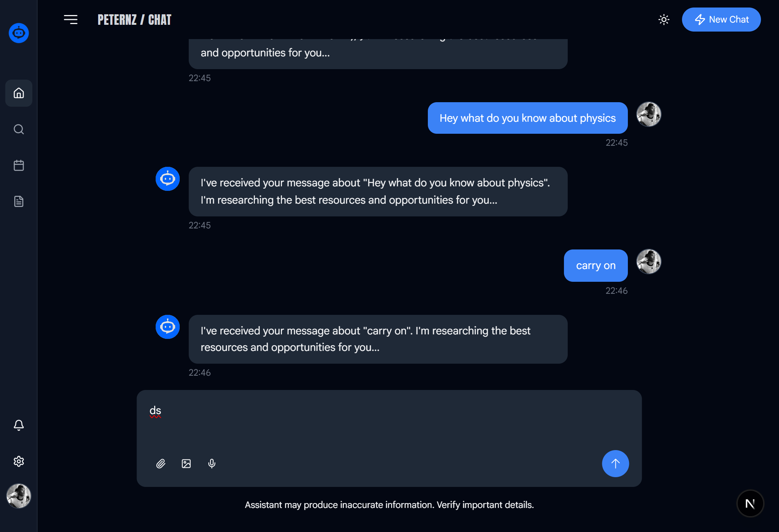Open Settings gear in sidebar
The height and width of the screenshot is (532, 779).
click(x=19, y=461)
